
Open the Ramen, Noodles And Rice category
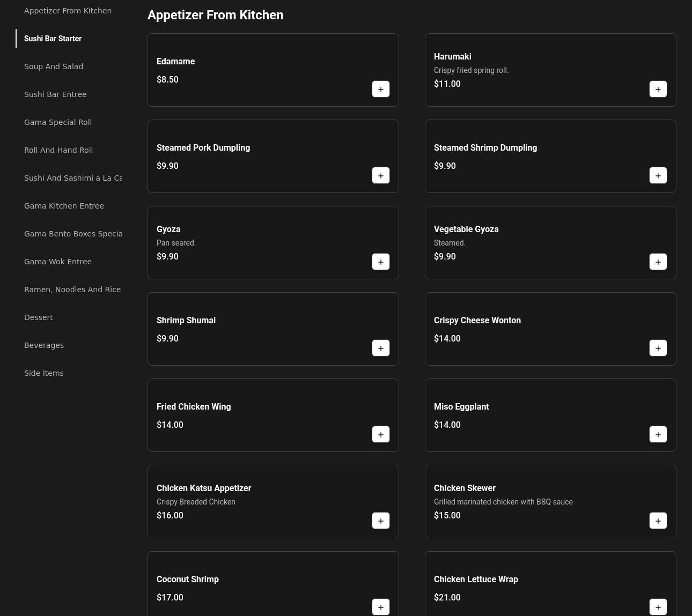coord(72,290)
